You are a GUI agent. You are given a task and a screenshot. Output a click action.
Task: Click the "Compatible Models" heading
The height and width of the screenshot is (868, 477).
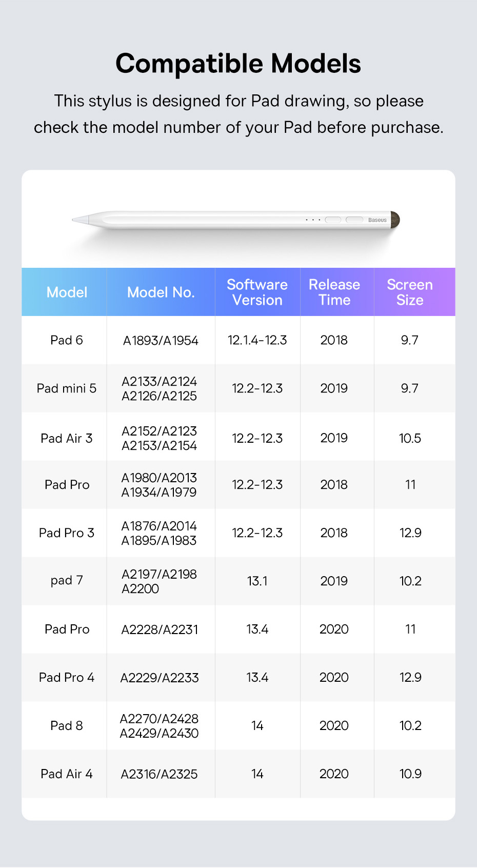point(238,64)
